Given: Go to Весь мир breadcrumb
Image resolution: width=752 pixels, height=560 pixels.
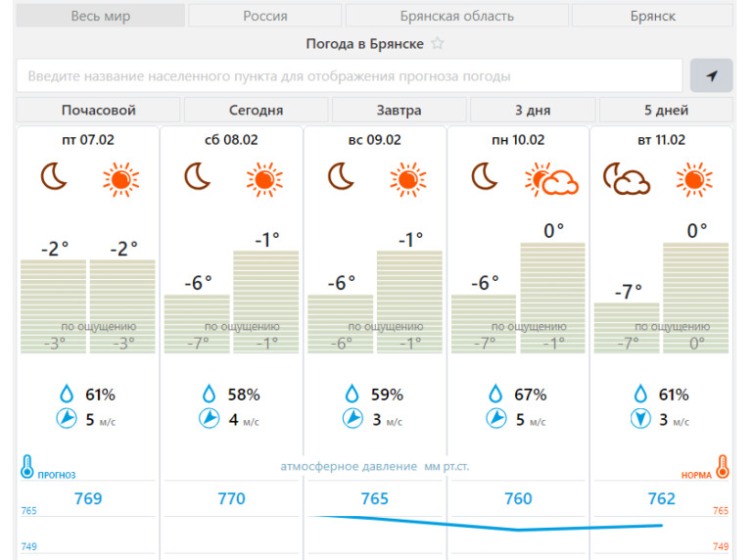Looking at the screenshot, I should point(101,17).
